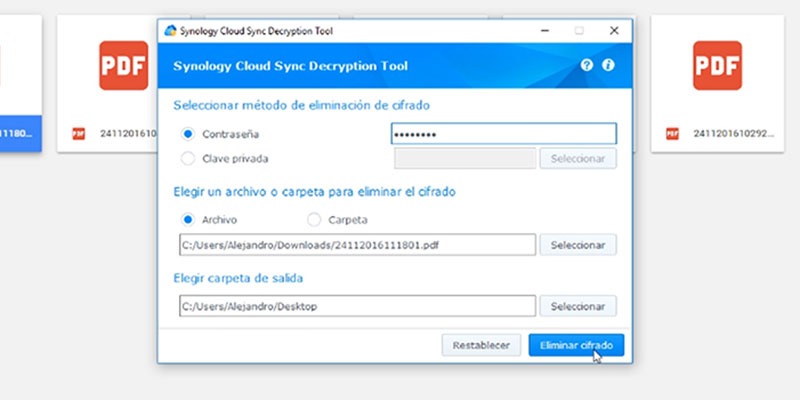Choose the Carpeta radio option
Screen dimensions: 800x400
[314, 220]
